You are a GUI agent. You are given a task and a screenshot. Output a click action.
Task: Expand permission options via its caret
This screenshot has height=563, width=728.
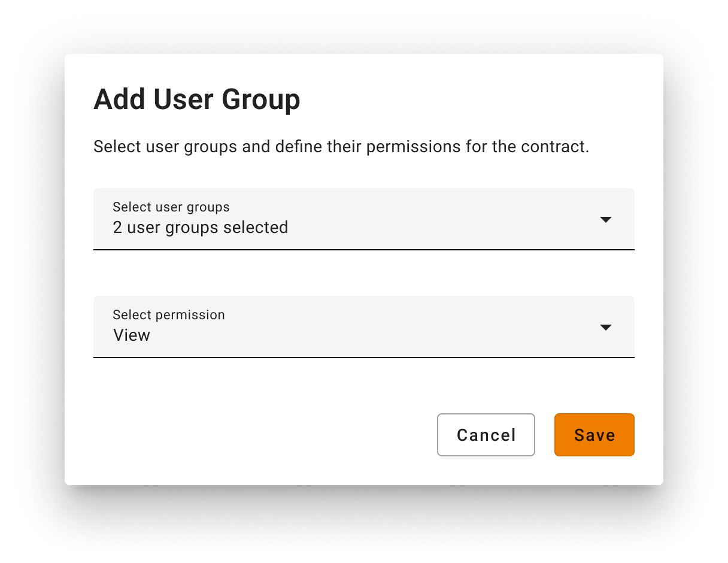point(605,328)
